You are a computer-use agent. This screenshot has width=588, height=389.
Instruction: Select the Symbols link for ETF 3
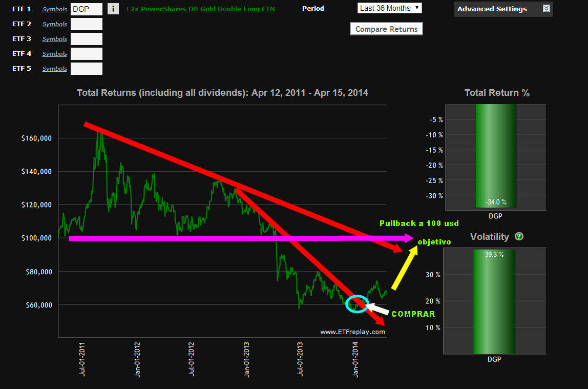pyautogui.click(x=54, y=39)
